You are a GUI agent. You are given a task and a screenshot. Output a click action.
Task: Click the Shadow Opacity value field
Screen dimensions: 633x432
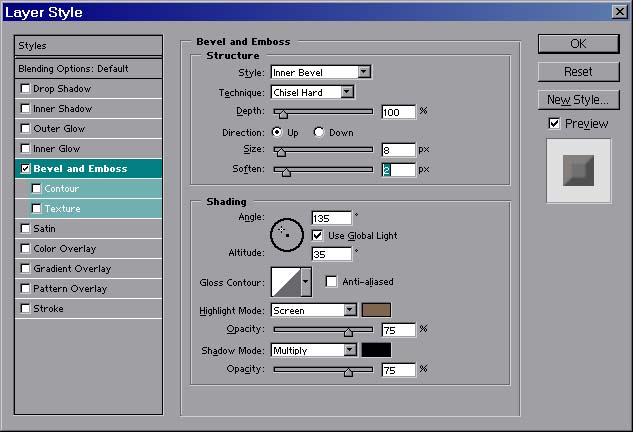coord(398,370)
